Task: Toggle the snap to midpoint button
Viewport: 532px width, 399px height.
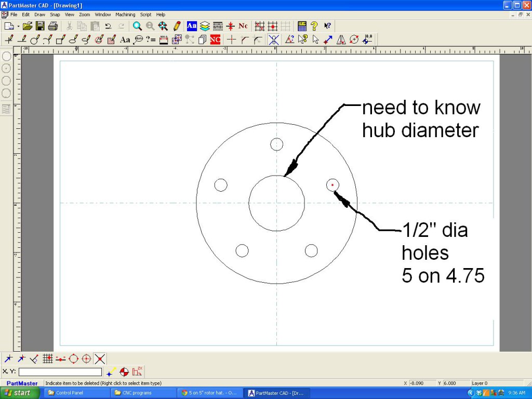Action: point(61,358)
